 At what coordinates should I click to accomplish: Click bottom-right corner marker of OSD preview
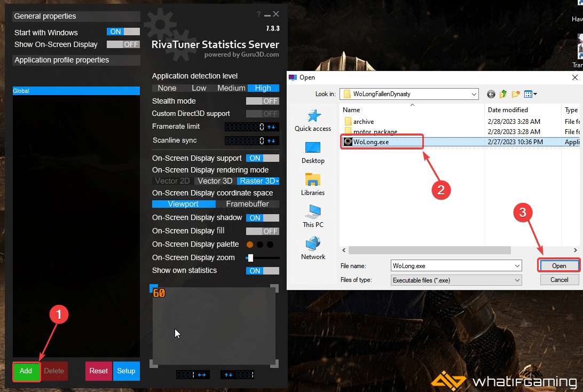pyautogui.click(x=274, y=364)
